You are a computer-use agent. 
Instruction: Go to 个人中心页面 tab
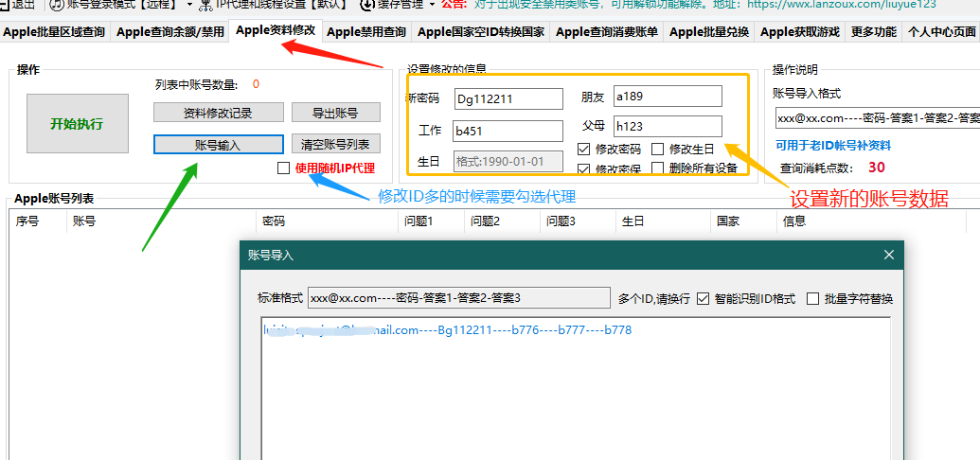coord(942,32)
